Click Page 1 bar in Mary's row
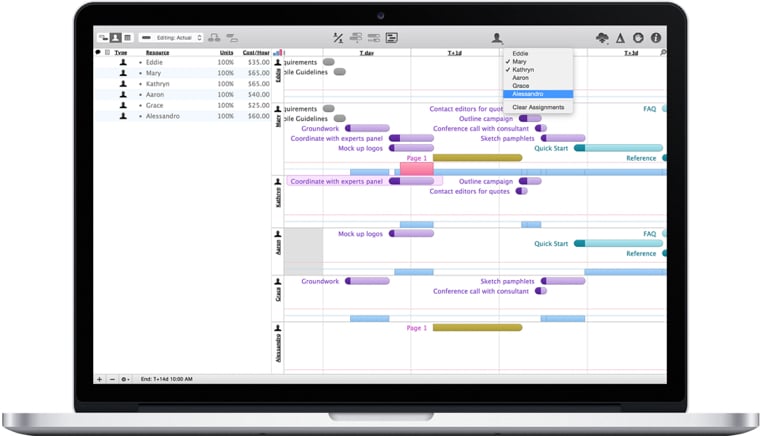The width and height of the screenshot is (760, 436). click(x=477, y=158)
